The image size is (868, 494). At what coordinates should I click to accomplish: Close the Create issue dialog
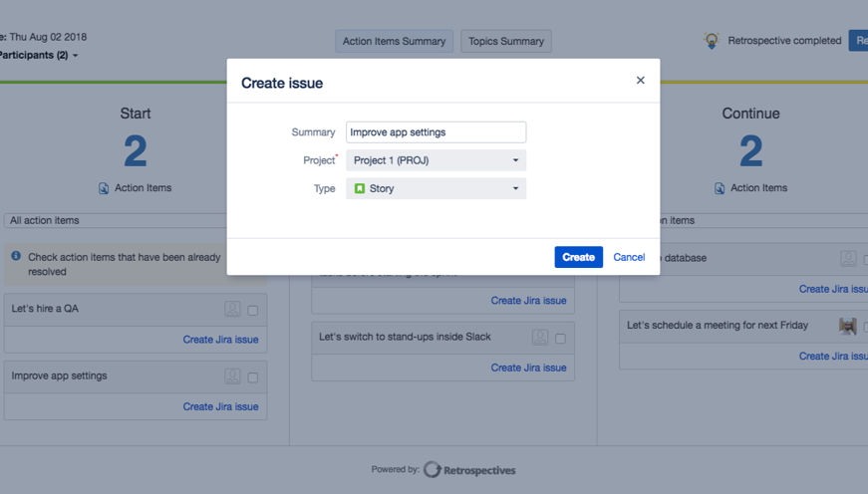(640, 81)
